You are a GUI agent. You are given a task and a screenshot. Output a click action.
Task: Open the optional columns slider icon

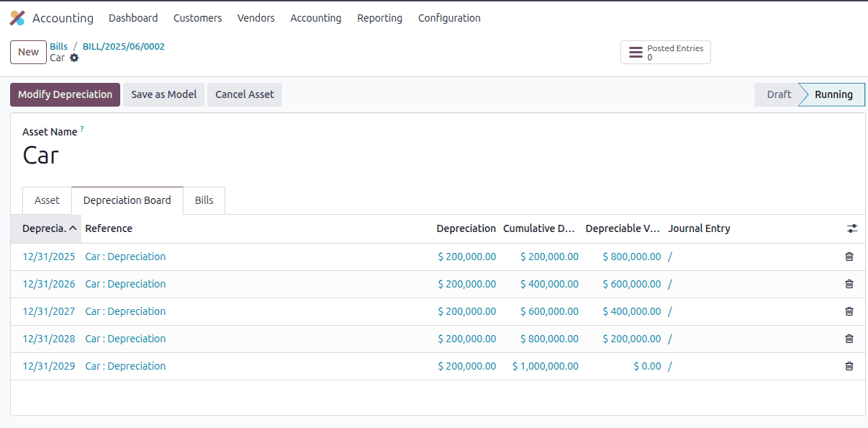tap(852, 228)
